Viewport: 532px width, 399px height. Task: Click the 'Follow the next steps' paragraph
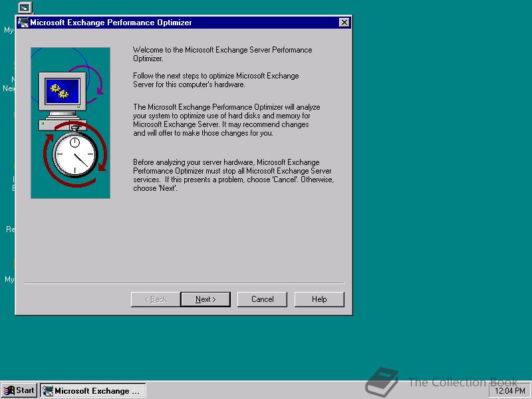point(215,80)
